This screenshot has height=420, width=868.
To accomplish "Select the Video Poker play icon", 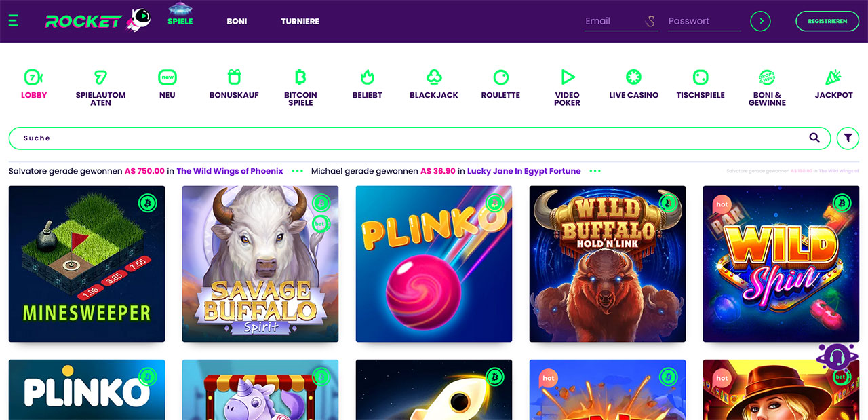I will 568,77.
